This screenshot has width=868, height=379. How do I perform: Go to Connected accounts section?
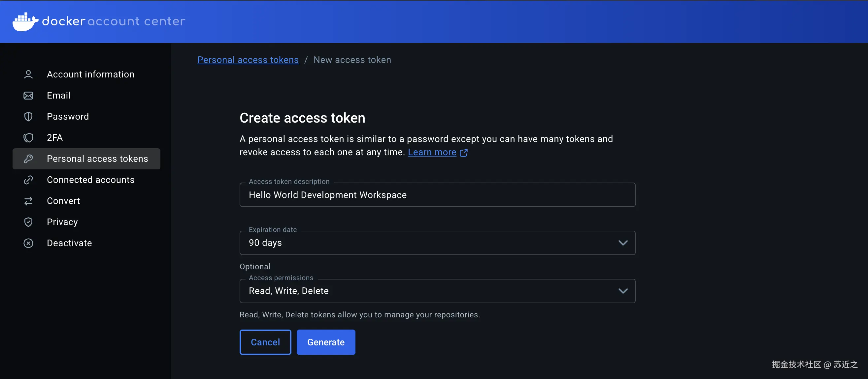pos(90,180)
